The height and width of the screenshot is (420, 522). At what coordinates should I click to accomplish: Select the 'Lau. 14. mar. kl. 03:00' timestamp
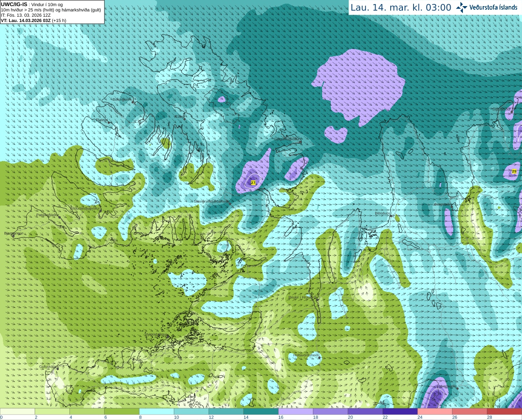pos(401,8)
